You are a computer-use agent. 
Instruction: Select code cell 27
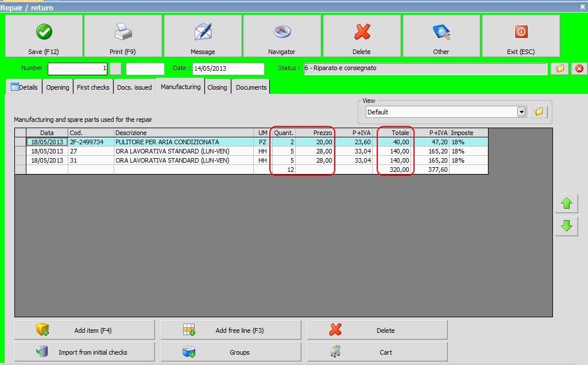click(91, 151)
